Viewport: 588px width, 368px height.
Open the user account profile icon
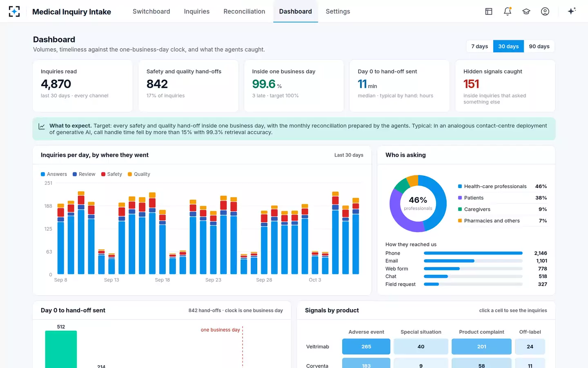[545, 11]
